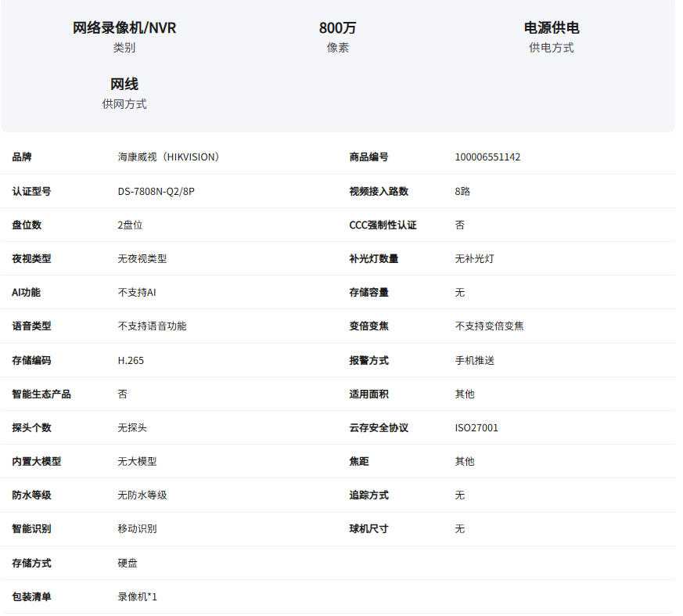Click the 8路 video channel value

pos(462,191)
